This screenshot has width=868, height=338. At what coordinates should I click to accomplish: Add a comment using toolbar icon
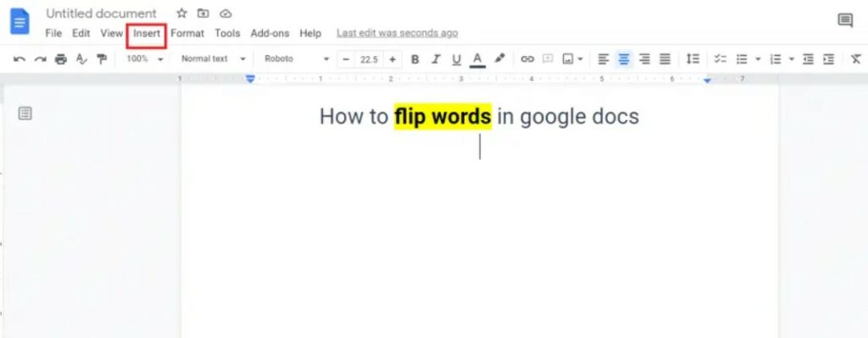pyautogui.click(x=548, y=59)
